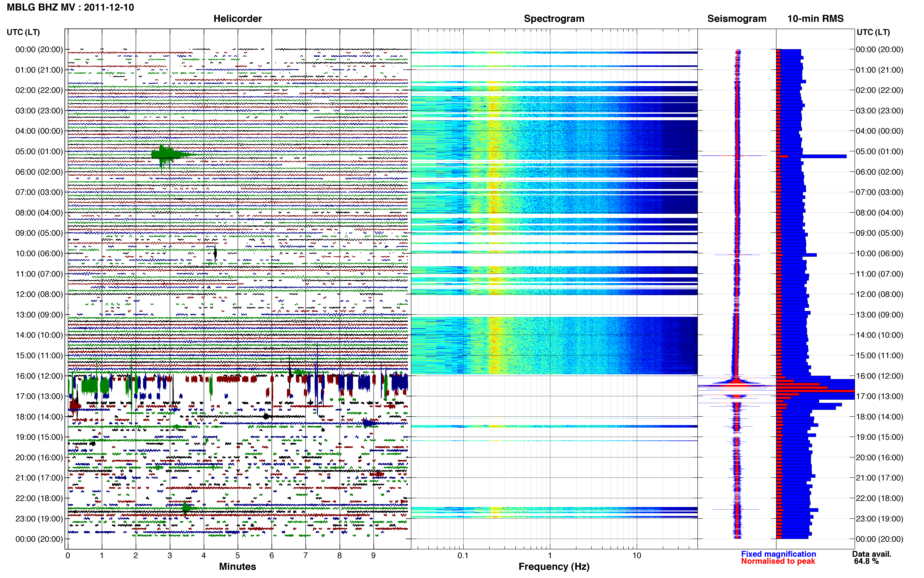Select the Minutes axis label
924x578 pixels.
(238, 566)
